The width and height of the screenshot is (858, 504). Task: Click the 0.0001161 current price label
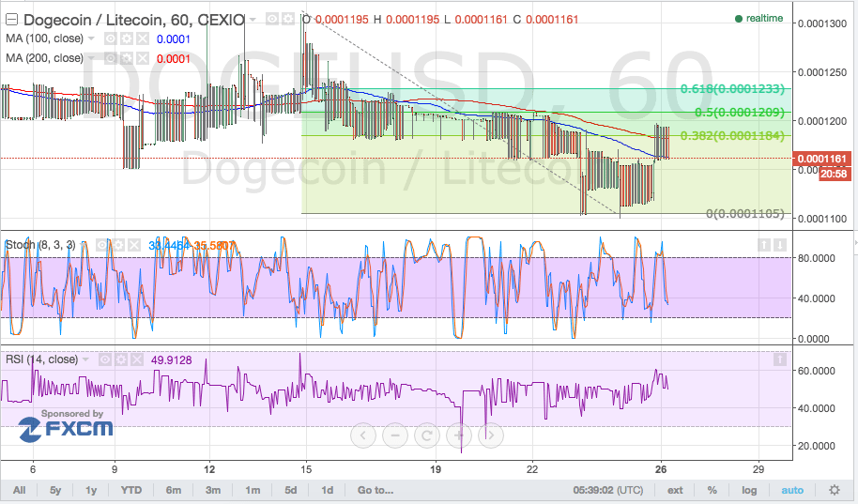tap(821, 159)
